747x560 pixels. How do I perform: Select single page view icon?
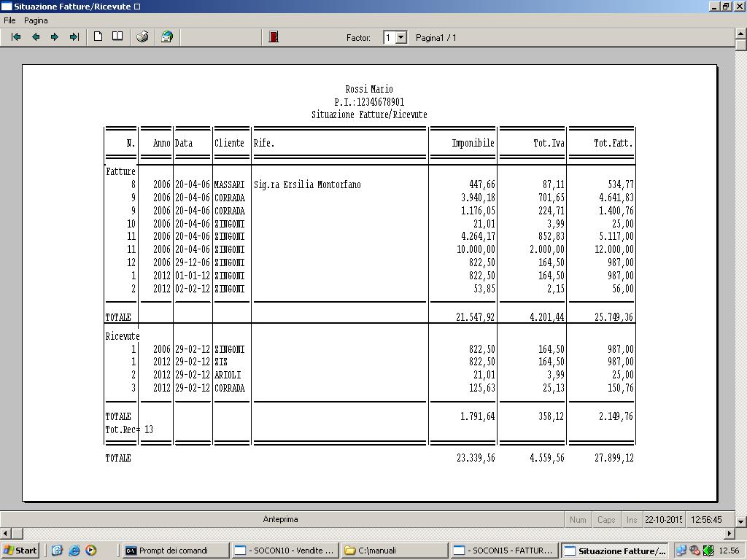pos(98,36)
